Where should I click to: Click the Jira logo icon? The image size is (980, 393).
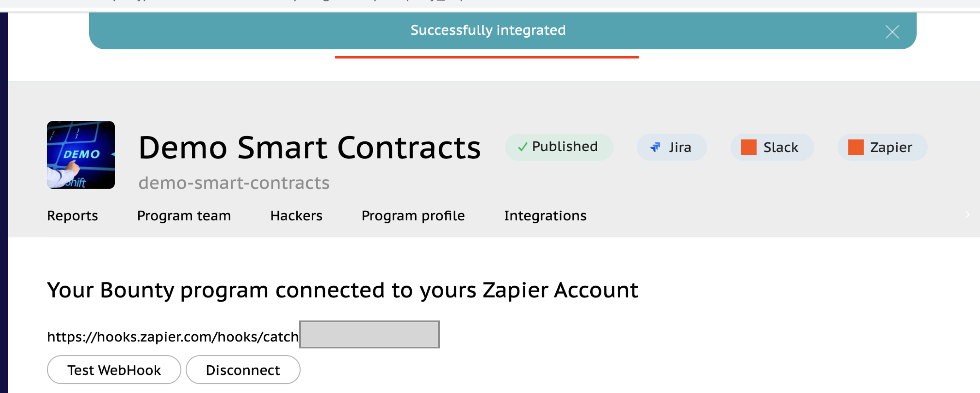pyautogui.click(x=655, y=147)
